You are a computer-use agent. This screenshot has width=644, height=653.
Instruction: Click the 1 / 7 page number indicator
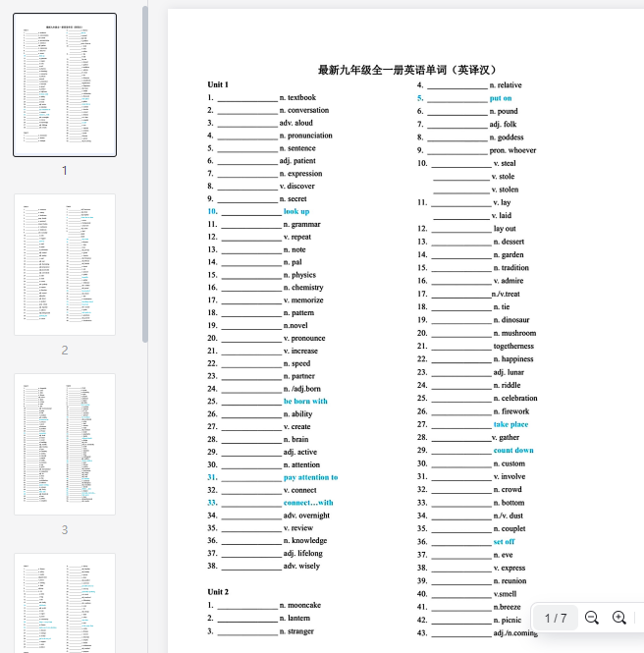coord(556,618)
